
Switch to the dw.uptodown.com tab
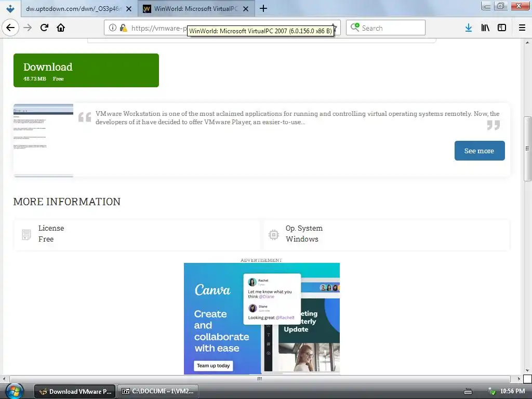[x=73, y=9]
